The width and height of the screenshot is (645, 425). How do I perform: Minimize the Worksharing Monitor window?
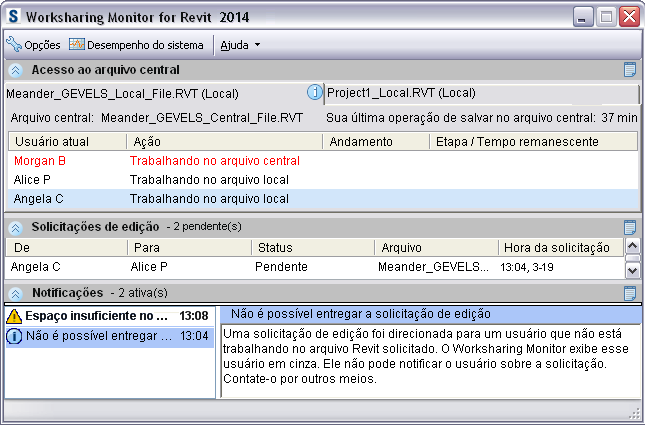point(583,17)
